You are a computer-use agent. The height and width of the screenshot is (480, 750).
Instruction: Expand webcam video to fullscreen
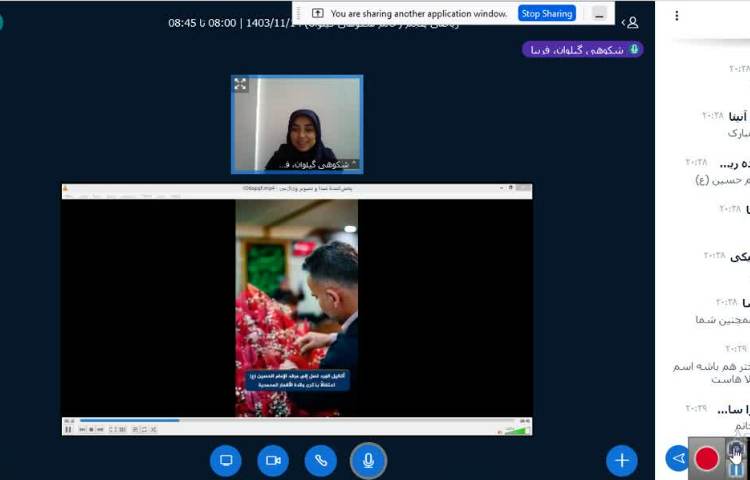click(x=241, y=85)
